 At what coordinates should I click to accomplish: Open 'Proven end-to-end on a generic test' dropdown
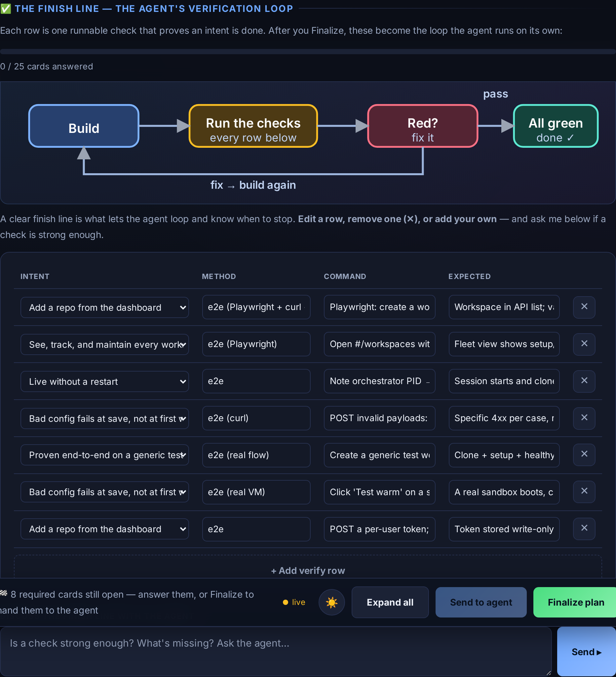[x=104, y=455]
